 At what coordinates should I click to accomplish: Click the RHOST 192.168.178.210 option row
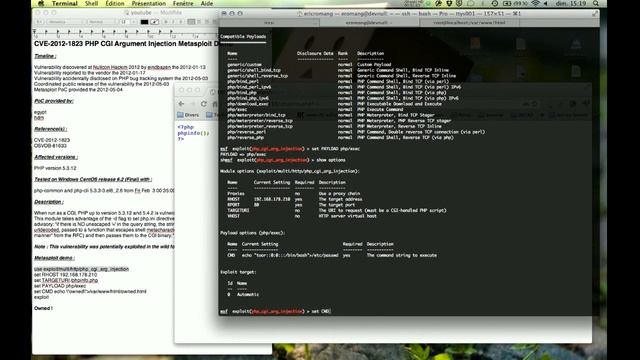coord(295,199)
